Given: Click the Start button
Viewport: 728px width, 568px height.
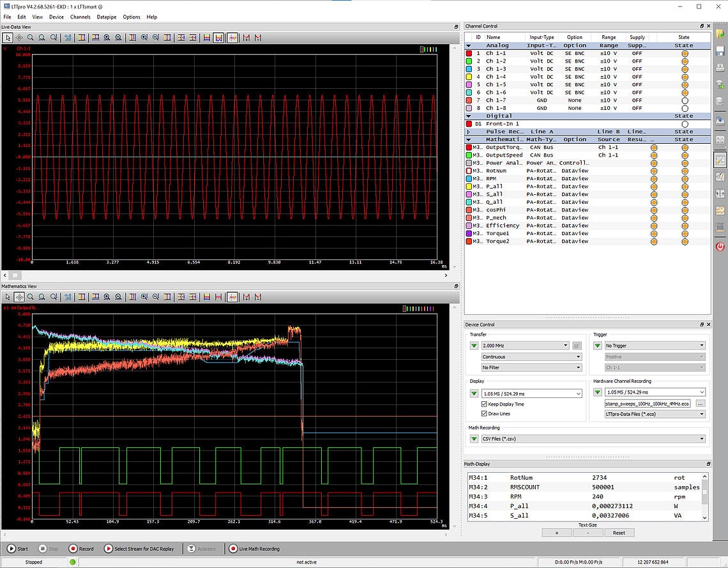Looking at the screenshot, I should pos(19,548).
